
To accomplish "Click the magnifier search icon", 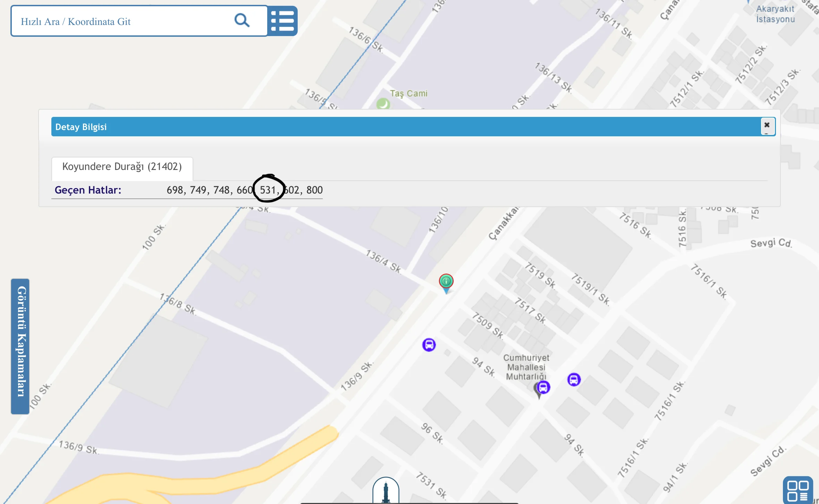I will pos(242,20).
